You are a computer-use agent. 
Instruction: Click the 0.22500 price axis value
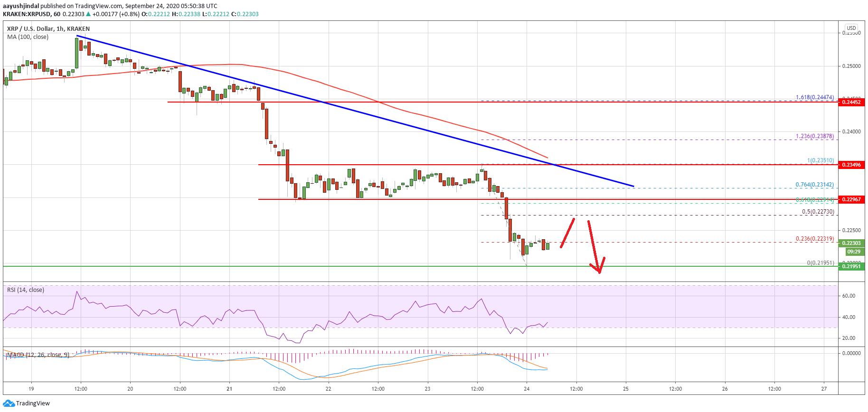click(x=851, y=231)
